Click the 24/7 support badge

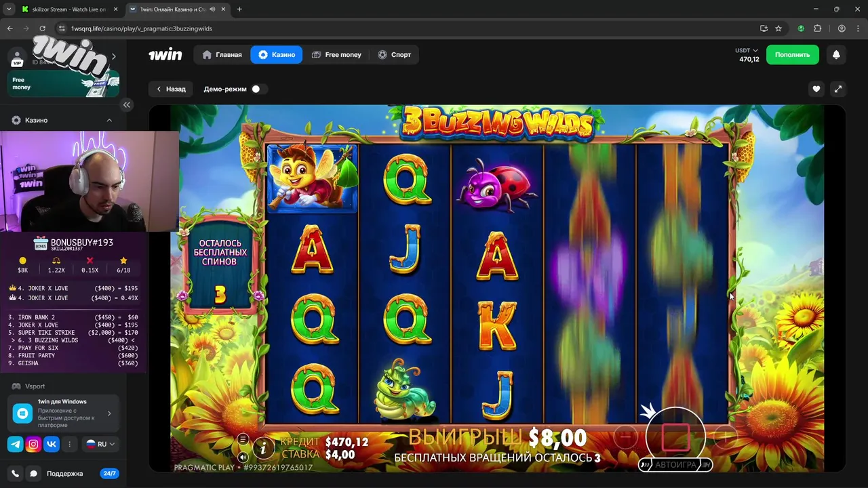pos(109,474)
